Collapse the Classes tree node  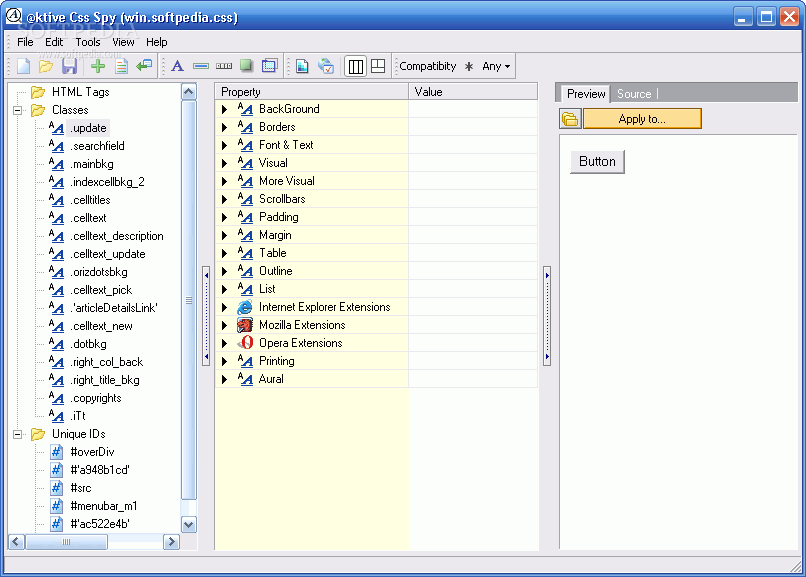[17, 110]
